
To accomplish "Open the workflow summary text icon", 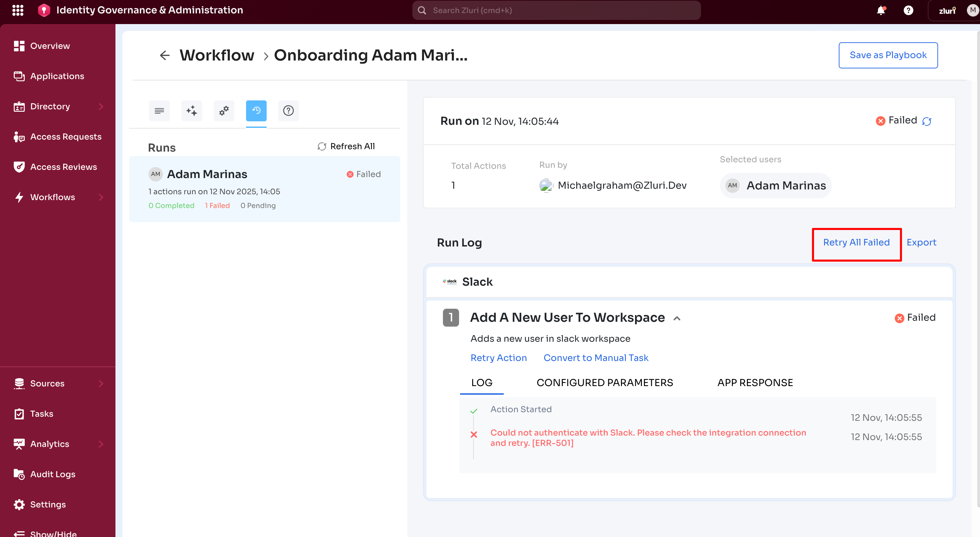I will 159,111.
